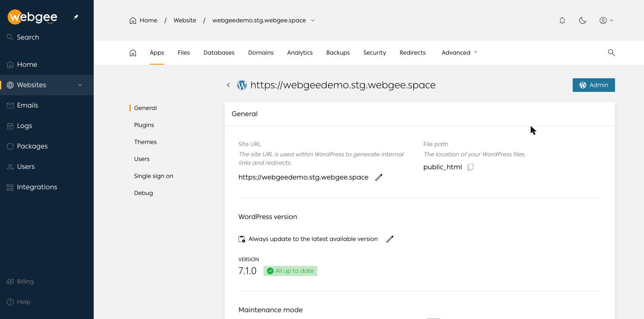Click the site URL text https://webgeedemo.stg.webgee.space
This screenshot has height=319, width=644.
303,177
